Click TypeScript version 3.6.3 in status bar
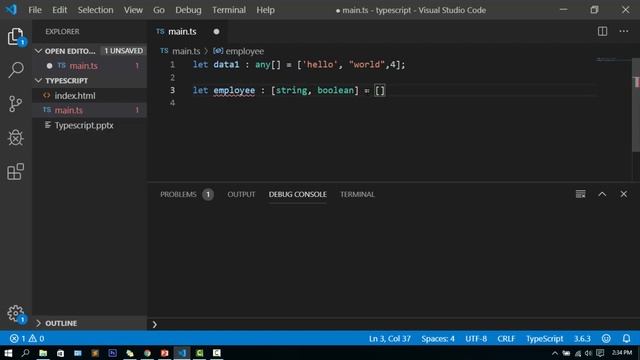The image size is (640, 360). pos(582,338)
